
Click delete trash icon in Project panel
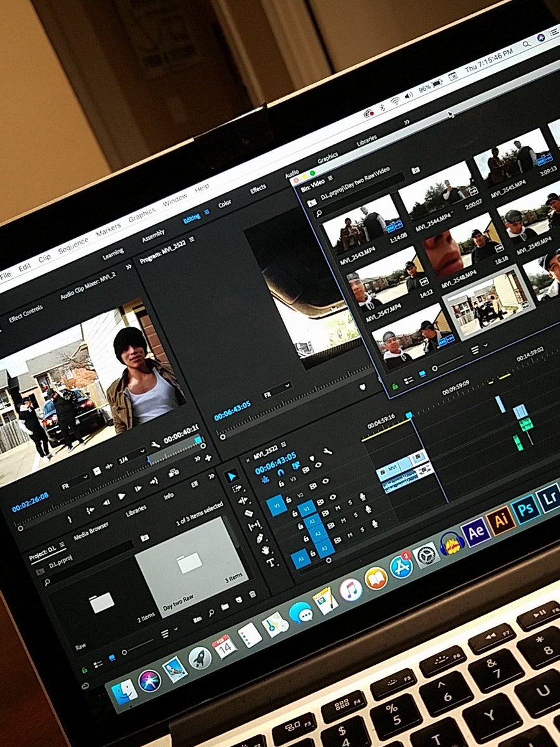click(x=251, y=594)
